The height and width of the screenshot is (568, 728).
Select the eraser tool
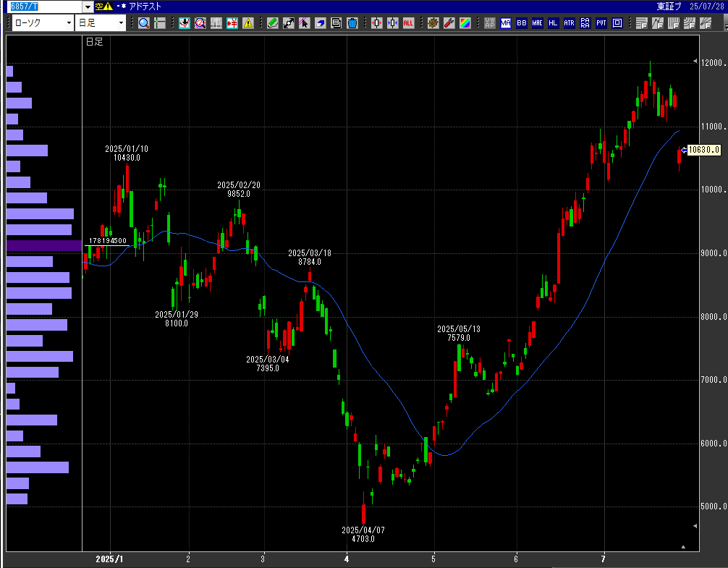pyautogui.click(x=321, y=22)
